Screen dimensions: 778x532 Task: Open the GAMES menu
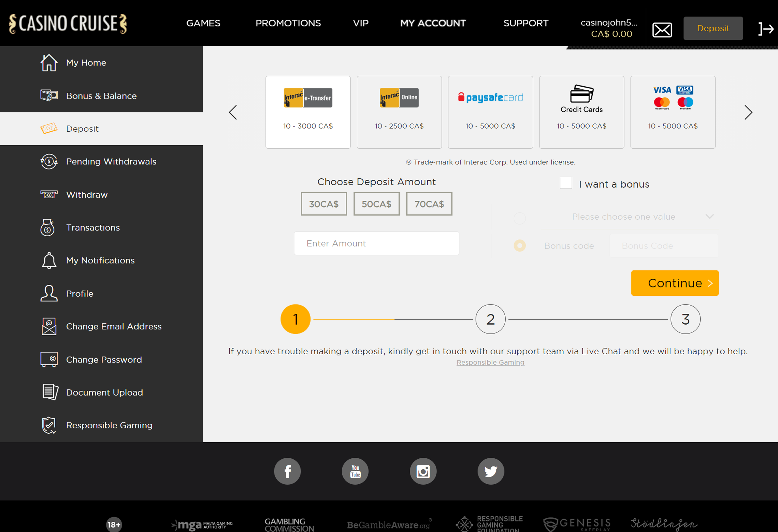click(203, 23)
